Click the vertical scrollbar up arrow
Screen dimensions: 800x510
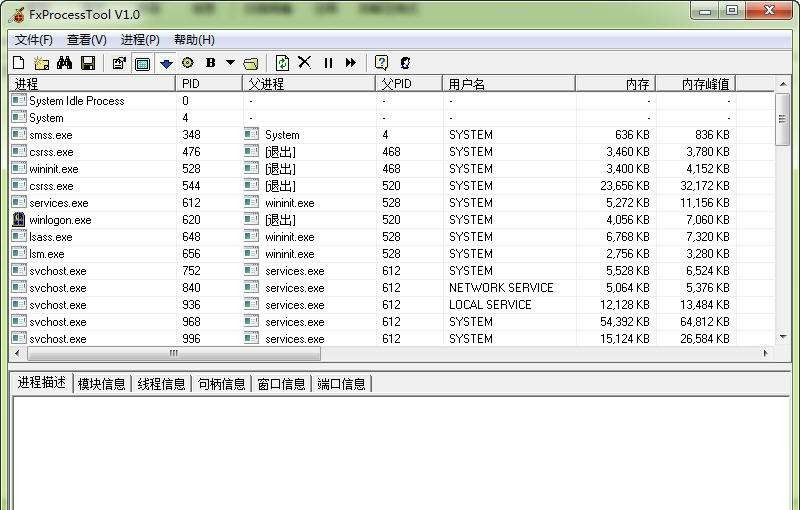click(783, 84)
